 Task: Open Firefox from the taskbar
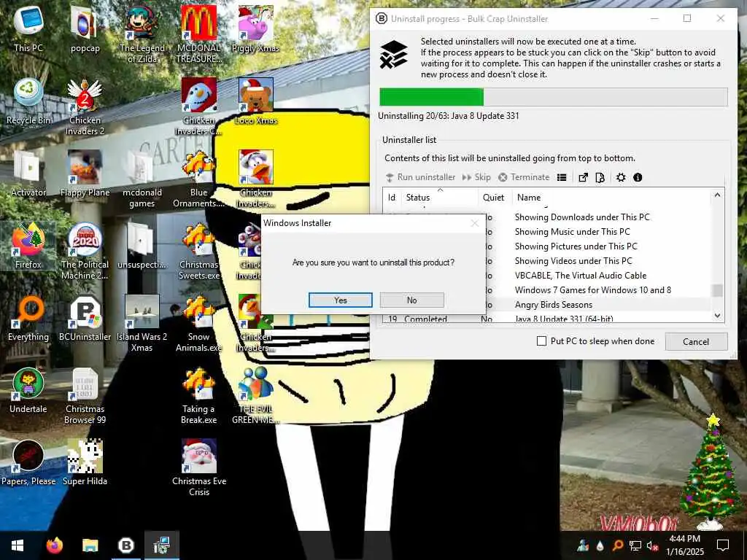(54, 545)
